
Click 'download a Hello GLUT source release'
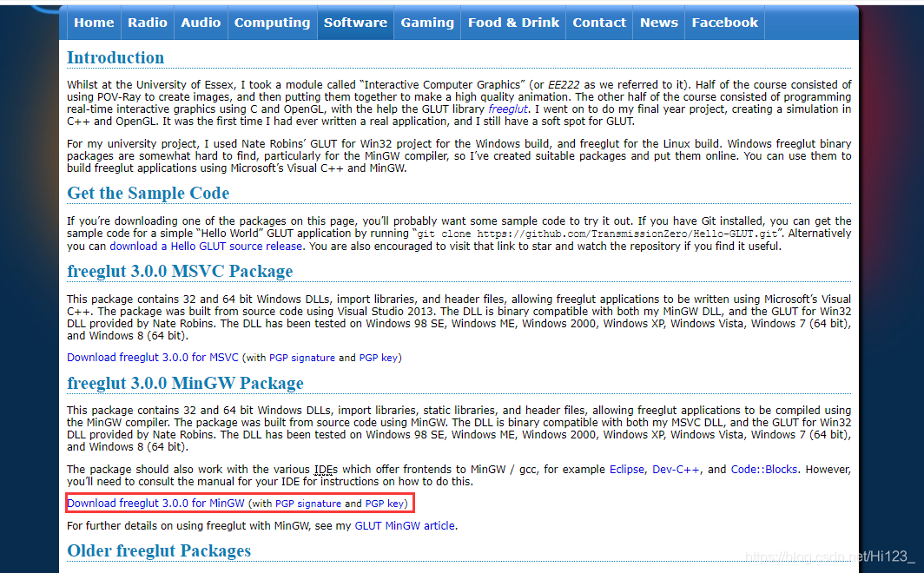point(206,247)
